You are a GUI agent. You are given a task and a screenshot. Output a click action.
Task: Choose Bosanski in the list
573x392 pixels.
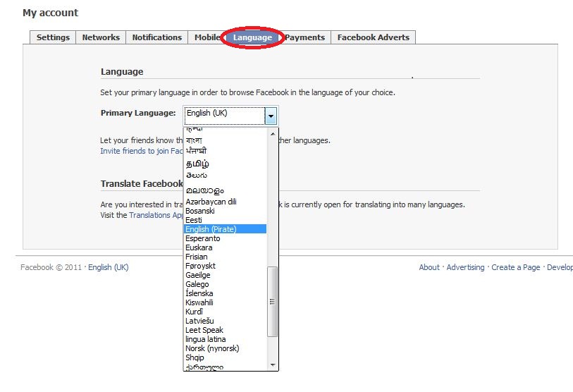click(x=225, y=211)
